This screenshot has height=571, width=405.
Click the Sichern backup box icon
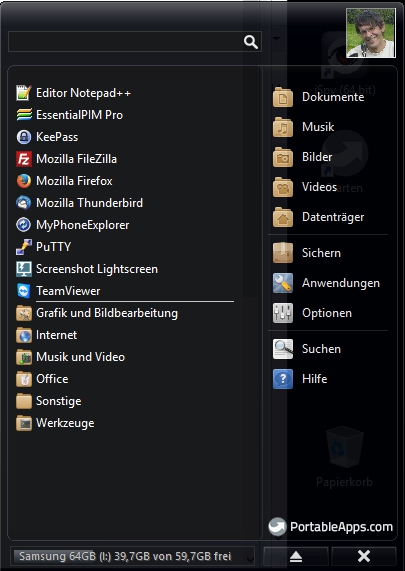(x=283, y=253)
